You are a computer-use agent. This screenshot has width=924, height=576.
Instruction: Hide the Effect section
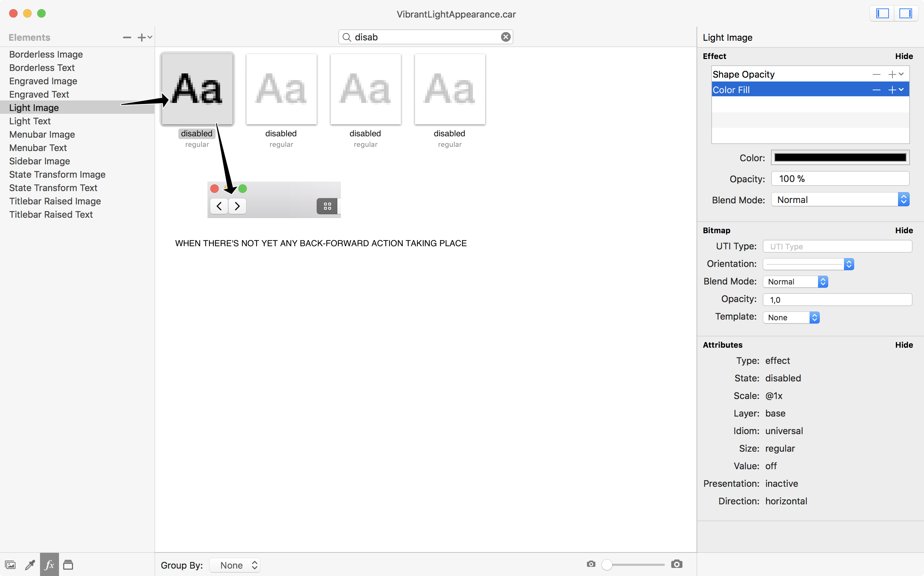(x=904, y=56)
